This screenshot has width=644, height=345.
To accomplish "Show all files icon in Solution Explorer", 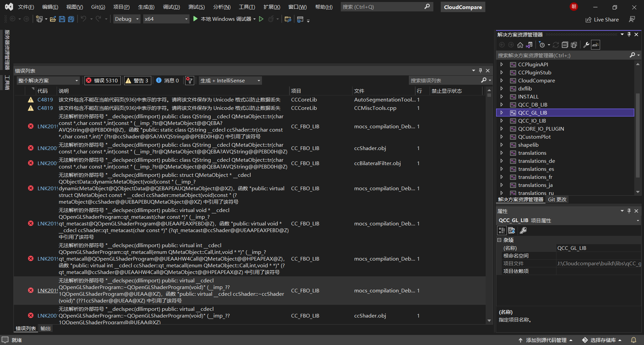I will [574, 45].
